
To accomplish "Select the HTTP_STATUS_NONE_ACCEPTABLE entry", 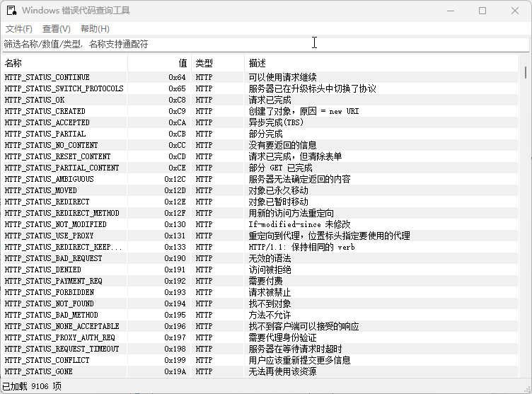I will (260, 326).
